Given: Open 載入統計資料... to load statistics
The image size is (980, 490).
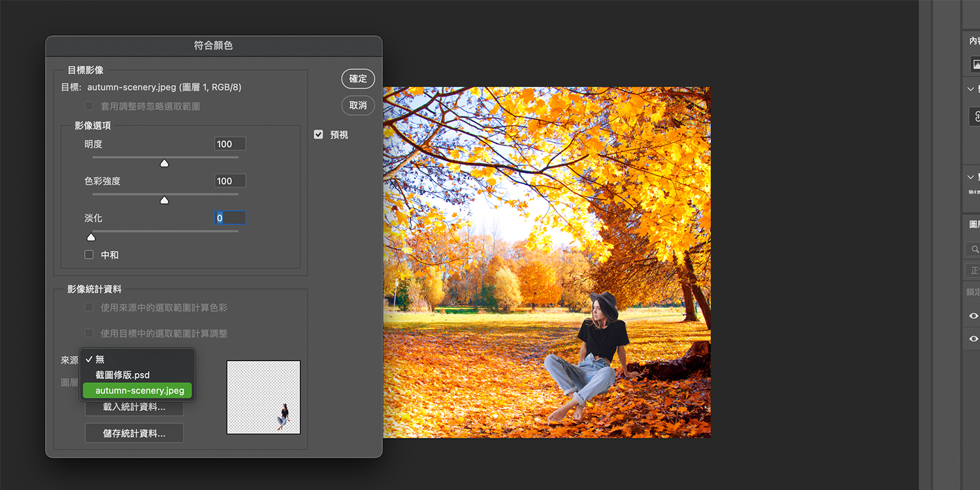Looking at the screenshot, I should 134,407.
